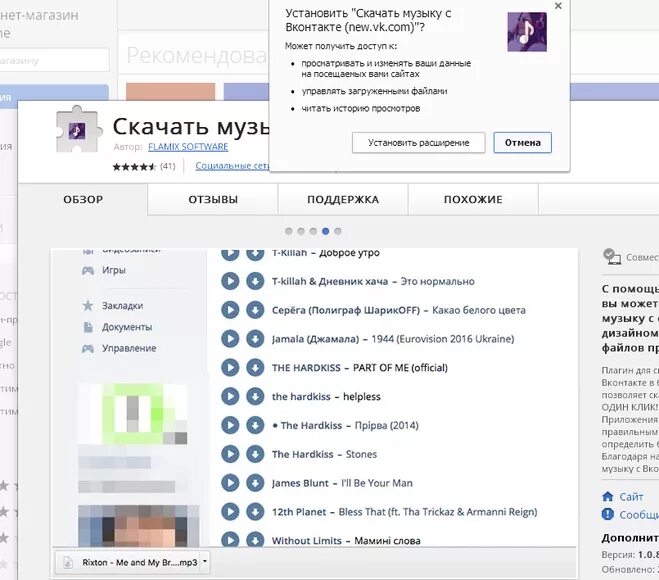Switch to the ОБЗОР tab
This screenshot has height=580, width=659.
point(83,199)
